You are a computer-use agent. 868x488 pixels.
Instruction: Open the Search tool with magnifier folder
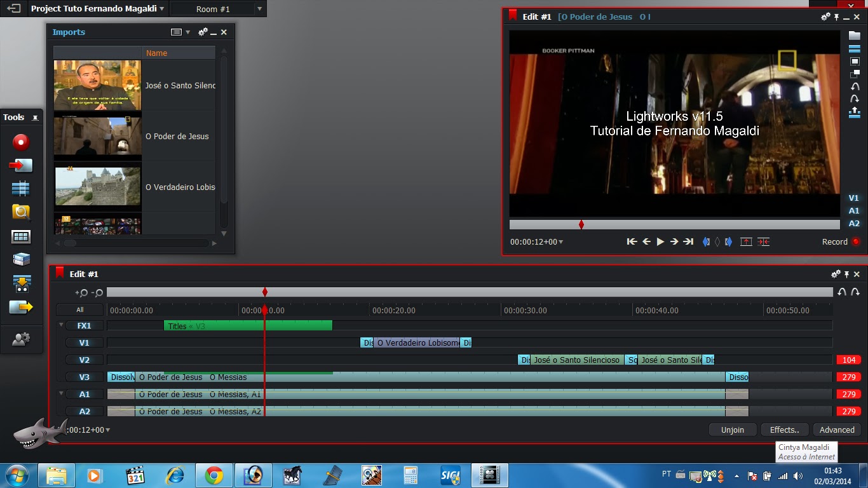[21, 212]
